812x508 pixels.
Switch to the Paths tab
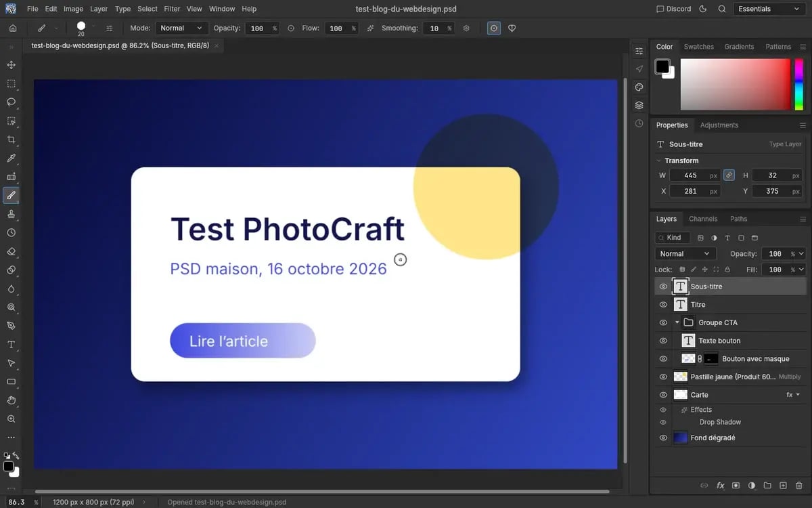coord(738,219)
